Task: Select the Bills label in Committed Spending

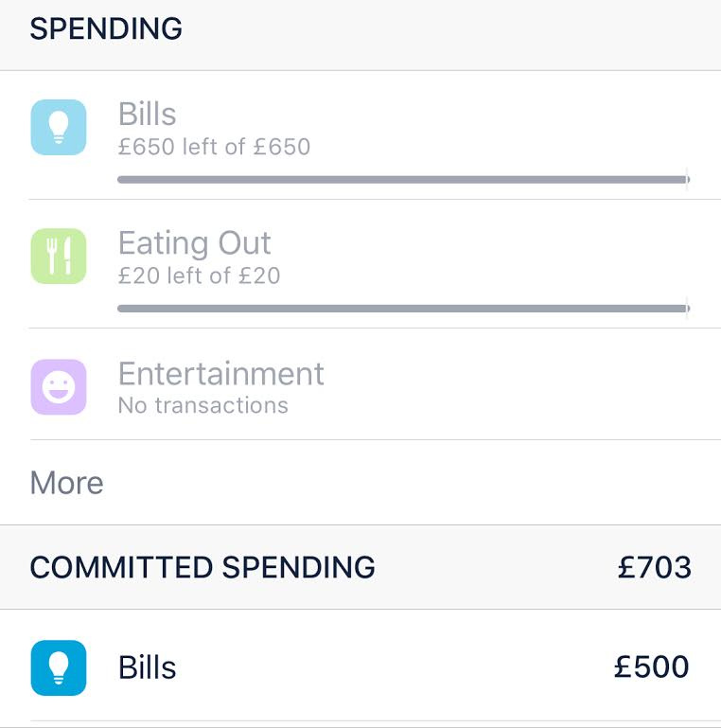Action: point(147,667)
